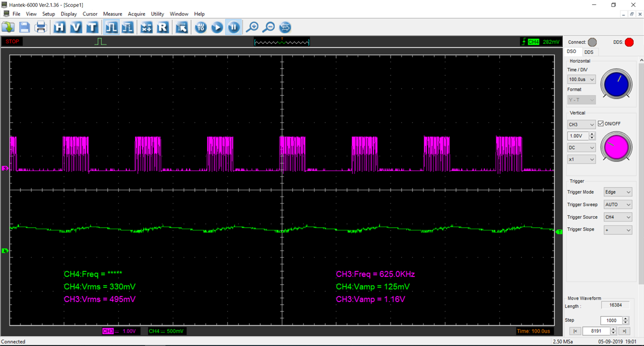Viewport: 644px width, 346px height.
Task: Click the print toolbar icon
Action: click(x=41, y=27)
